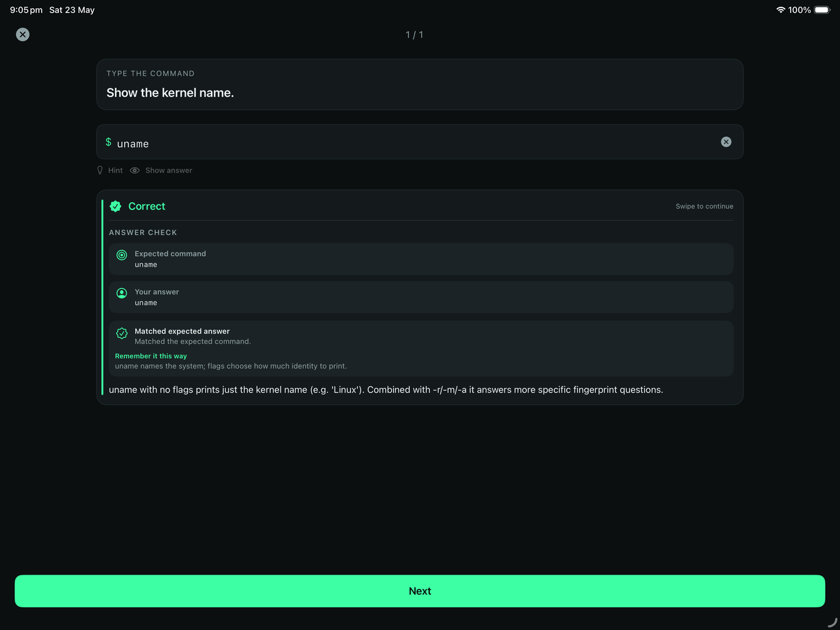
Task: Click the ANSWER CHECK label
Action: click(x=143, y=233)
